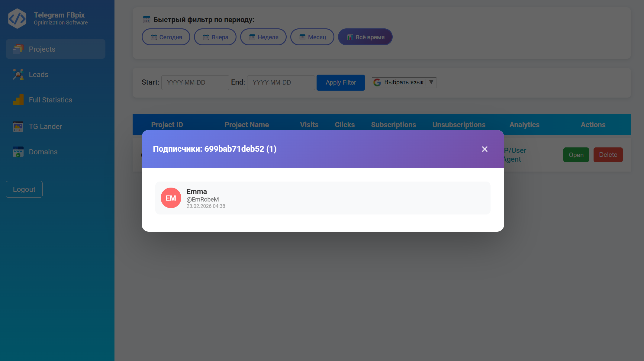
Task: Click the TG Lander sidebar icon
Action: coord(18,127)
